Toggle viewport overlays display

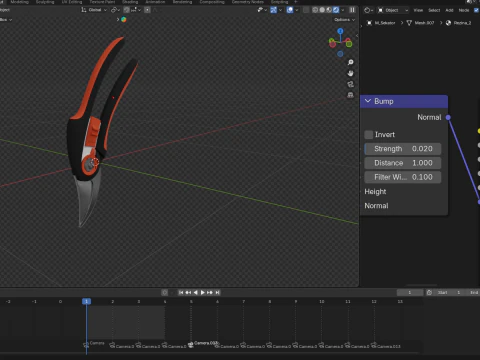pos(290,10)
